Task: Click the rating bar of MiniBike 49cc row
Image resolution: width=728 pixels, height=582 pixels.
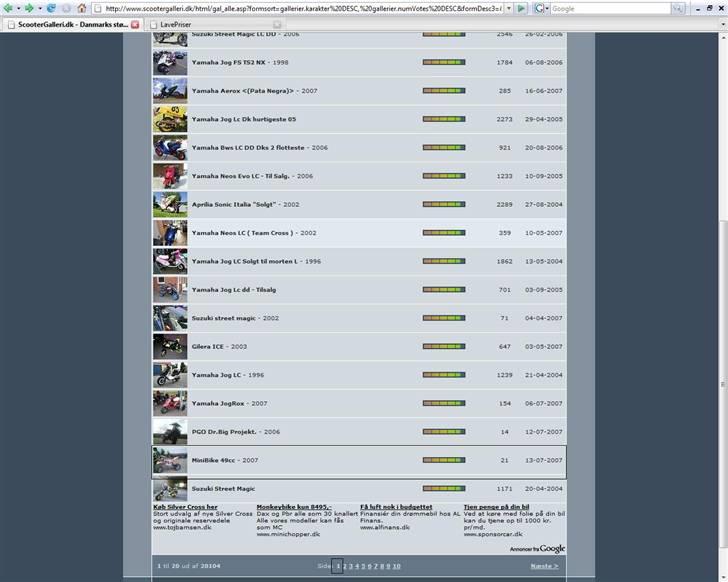Action: [x=444, y=460]
